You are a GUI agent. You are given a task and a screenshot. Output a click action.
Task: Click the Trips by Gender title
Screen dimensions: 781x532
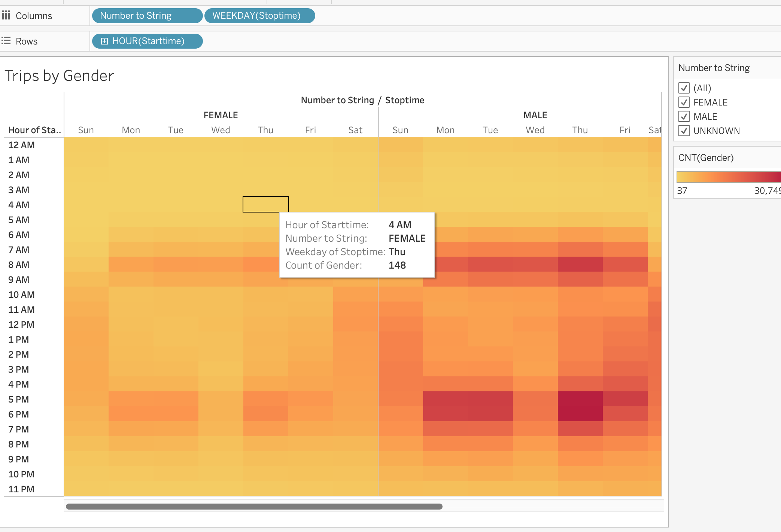(x=59, y=76)
